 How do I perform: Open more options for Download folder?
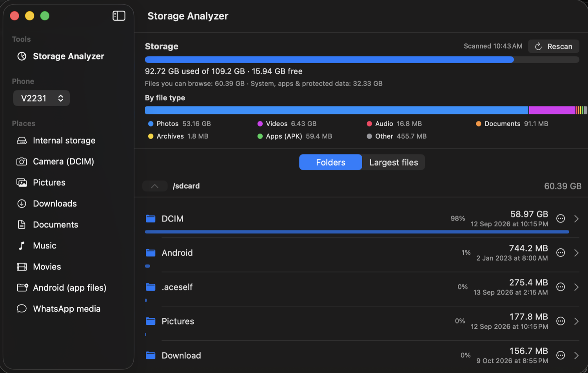tap(561, 355)
